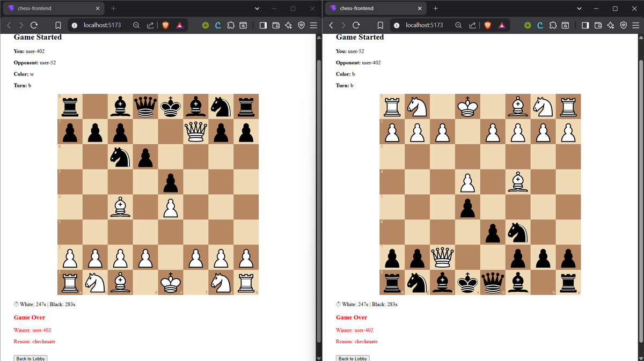This screenshot has width=644, height=361.
Task: Toggle the sidebar panel in the right window
Action: [x=585, y=25]
